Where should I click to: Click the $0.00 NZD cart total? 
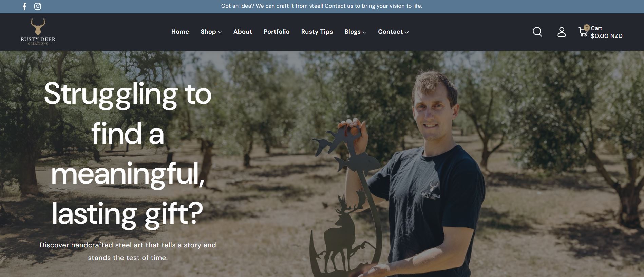(607, 36)
